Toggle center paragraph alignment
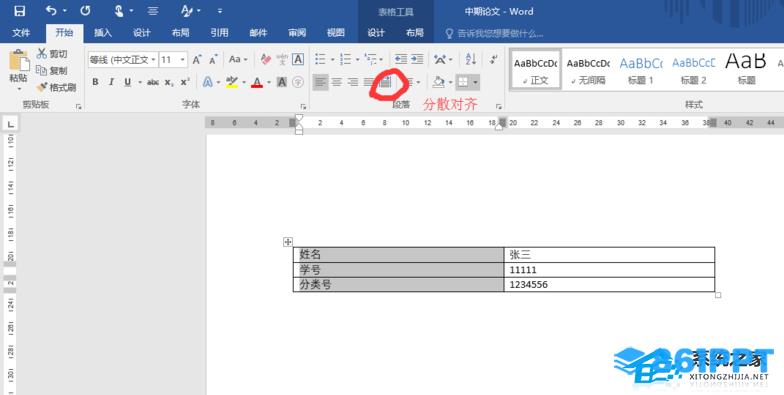The width and height of the screenshot is (784, 395). pyautogui.click(x=337, y=82)
